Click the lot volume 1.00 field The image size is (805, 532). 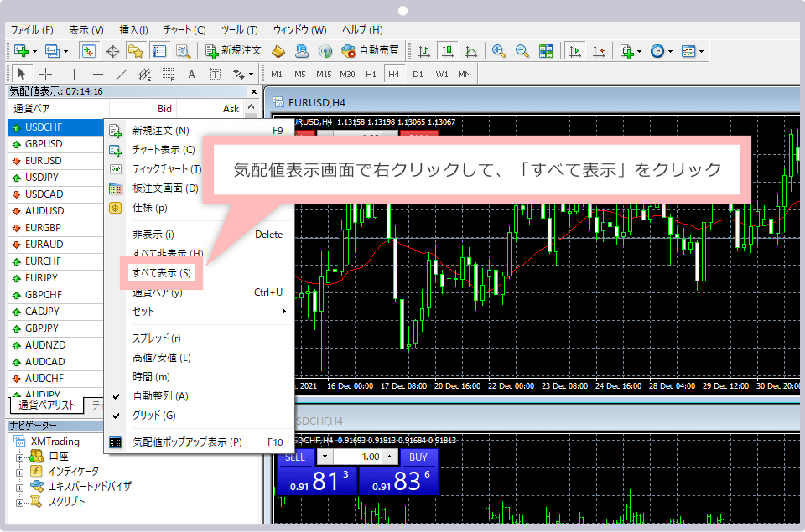pos(363,457)
